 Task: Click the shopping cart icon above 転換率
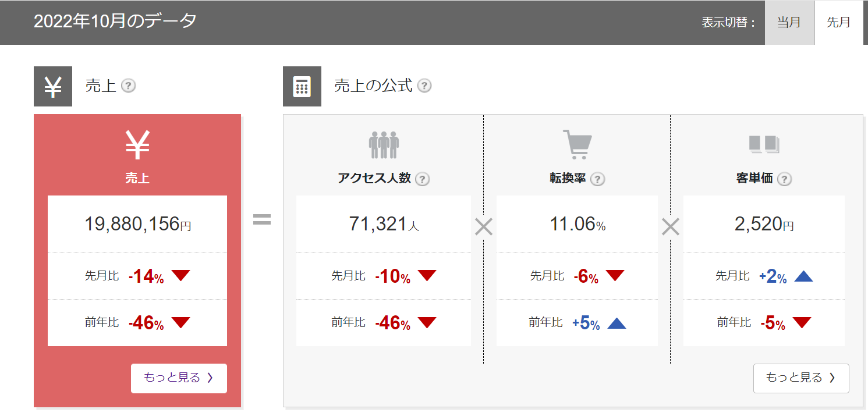pos(577,144)
